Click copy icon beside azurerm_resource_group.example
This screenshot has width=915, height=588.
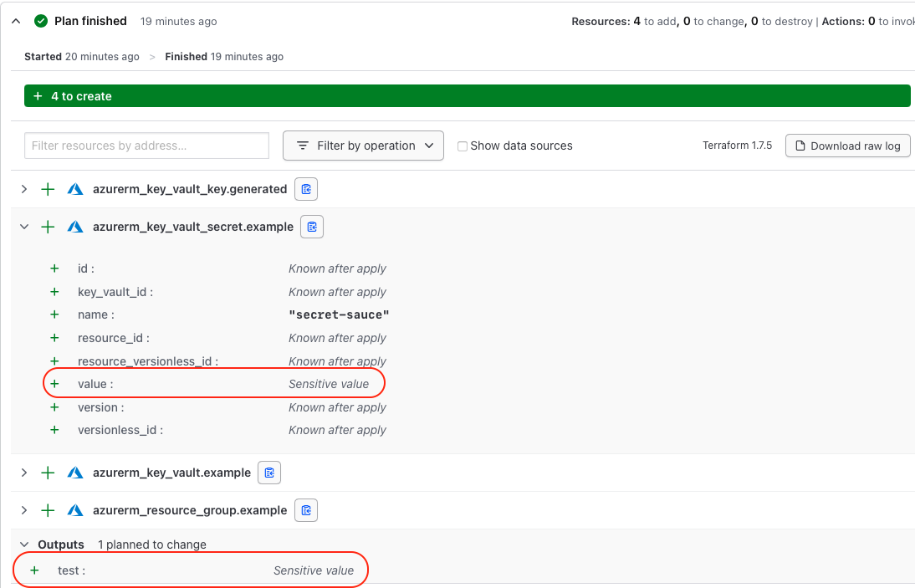point(305,510)
